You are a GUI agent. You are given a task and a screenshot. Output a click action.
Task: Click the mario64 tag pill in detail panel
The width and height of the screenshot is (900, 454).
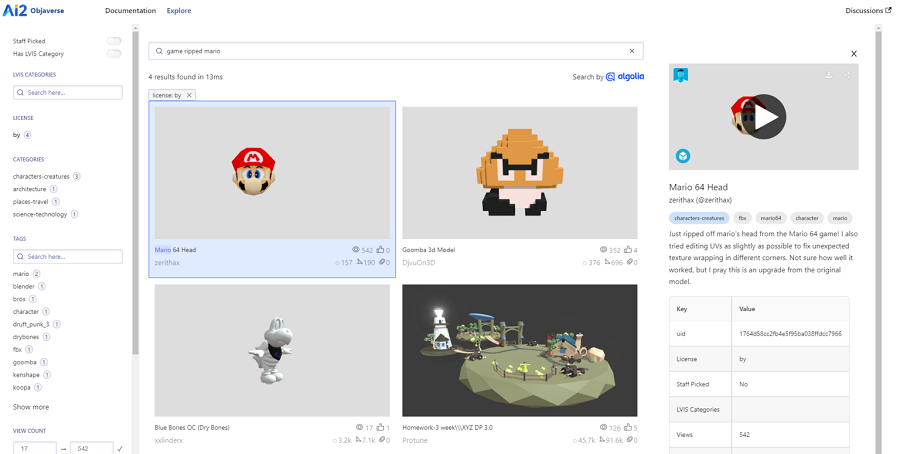pyautogui.click(x=771, y=218)
